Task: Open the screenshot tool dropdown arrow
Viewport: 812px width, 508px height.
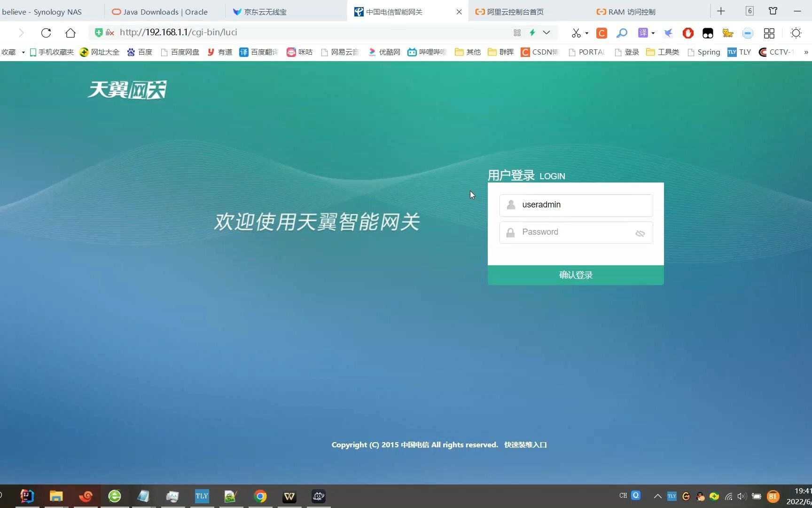Action: [586, 33]
